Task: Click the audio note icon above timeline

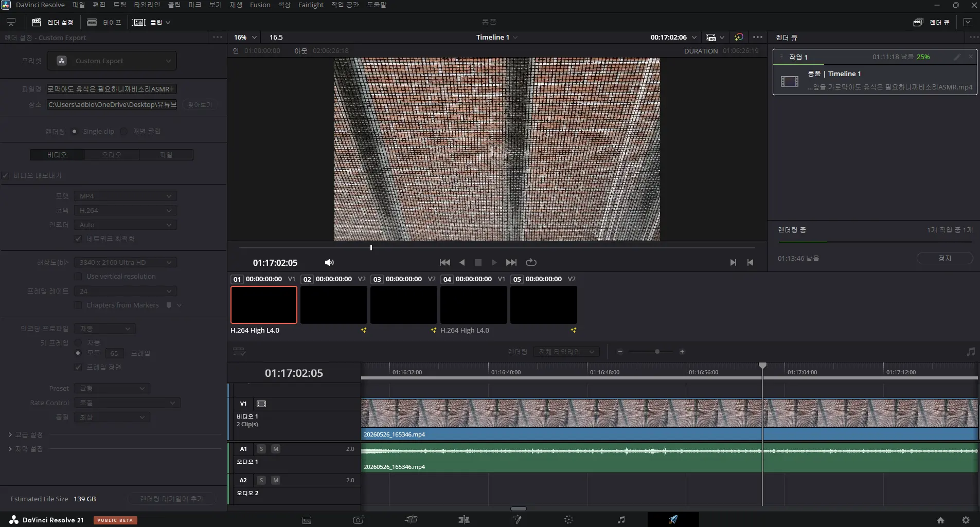Action: coord(971,352)
